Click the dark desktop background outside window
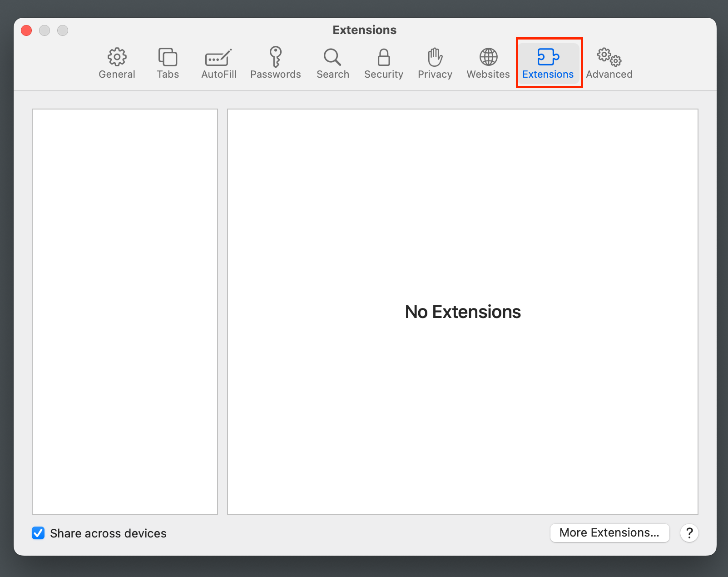This screenshot has height=577, width=728. (x=363, y=568)
